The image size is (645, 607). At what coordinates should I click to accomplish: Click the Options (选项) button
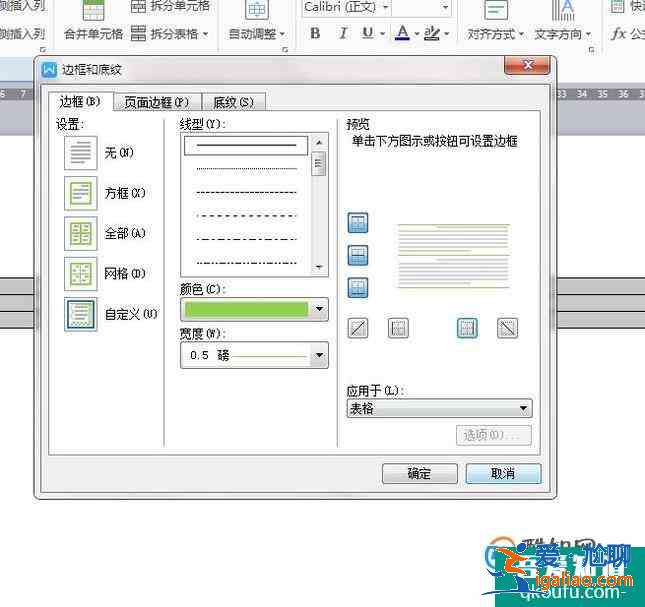click(x=494, y=435)
